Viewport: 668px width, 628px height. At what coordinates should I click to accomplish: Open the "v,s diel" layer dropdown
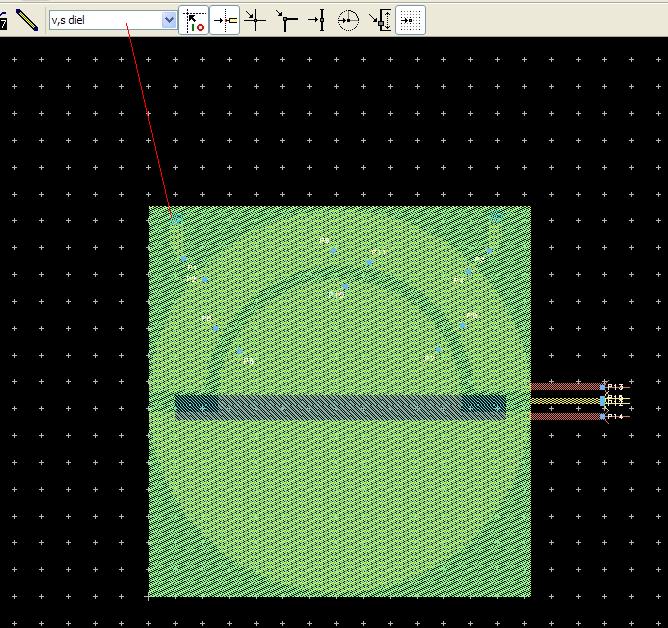(x=169, y=20)
